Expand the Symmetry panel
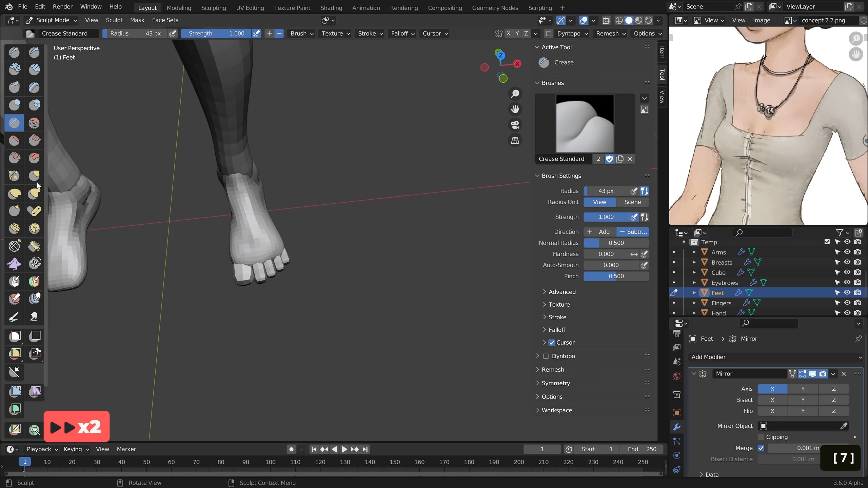This screenshot has height=488, width=868. tap(556, 383)
